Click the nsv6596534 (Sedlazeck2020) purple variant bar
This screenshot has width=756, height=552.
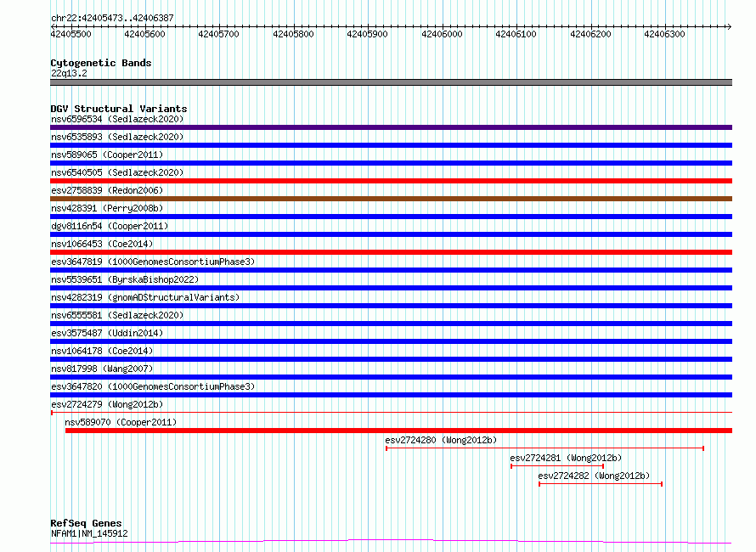pyautogui.click(x=391, y=127)
